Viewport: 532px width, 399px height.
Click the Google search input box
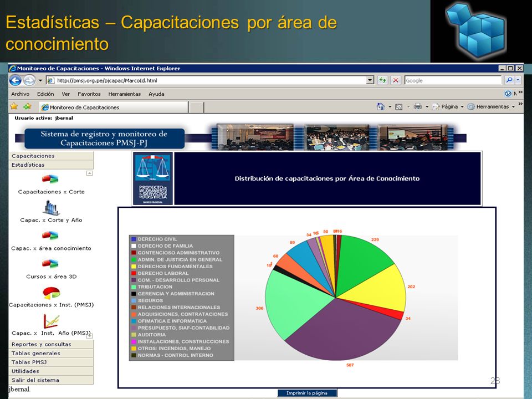click(453, 80)
